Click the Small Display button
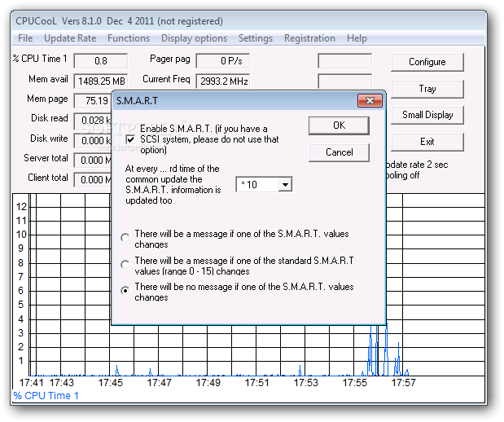The height and width of the screenshot is (422, 504). point(427,115)
